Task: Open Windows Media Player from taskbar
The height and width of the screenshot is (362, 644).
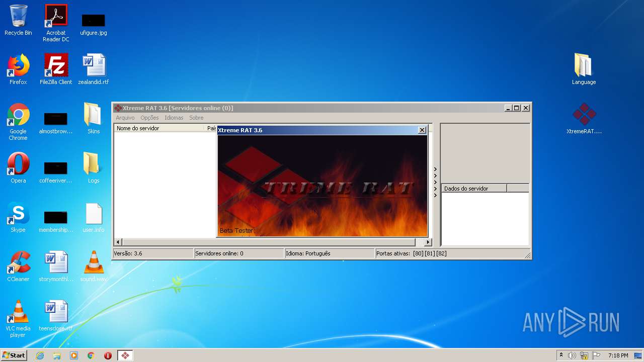Action: 74,355
